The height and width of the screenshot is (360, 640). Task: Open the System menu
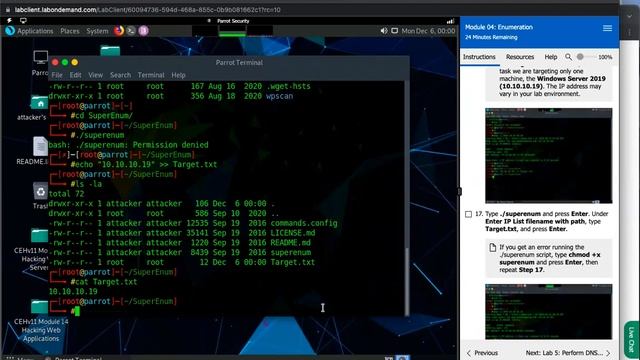(97, 31)
